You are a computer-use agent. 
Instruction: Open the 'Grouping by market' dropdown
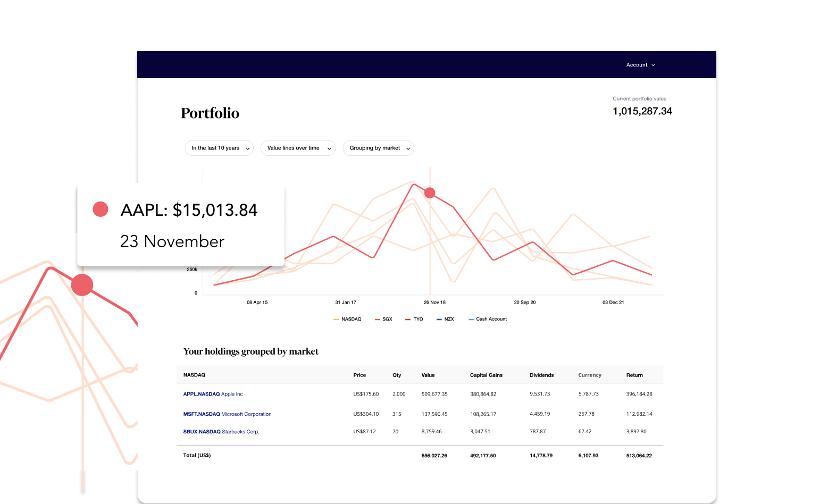click(379, 148)
